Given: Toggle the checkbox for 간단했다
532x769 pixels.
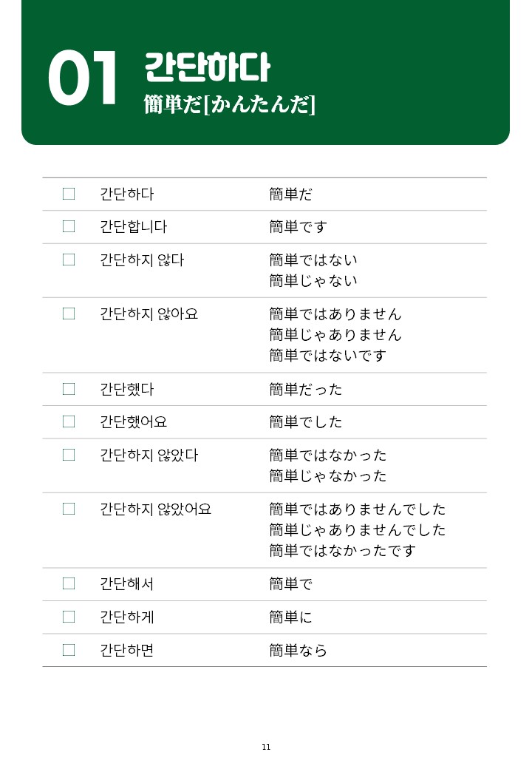Looking at the screenshot, I should [69, 389].
